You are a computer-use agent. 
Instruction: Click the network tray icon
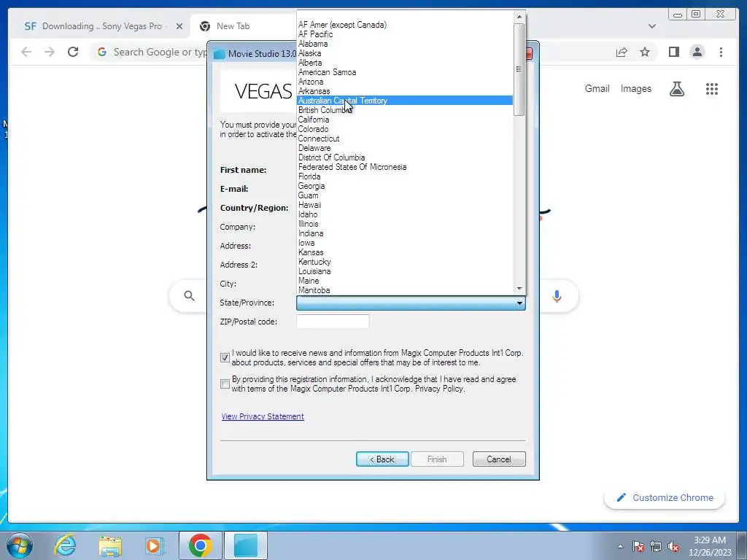tap(656, 546)
